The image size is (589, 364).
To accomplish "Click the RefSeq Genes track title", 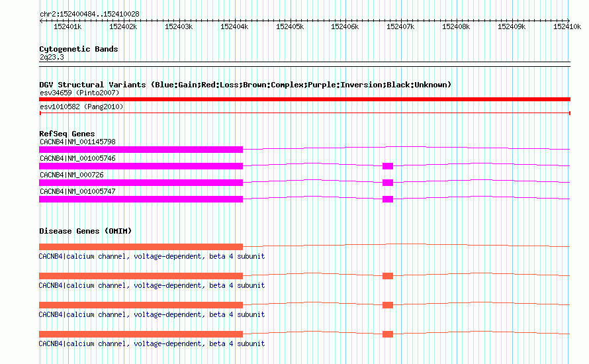I will click(67, 134).
